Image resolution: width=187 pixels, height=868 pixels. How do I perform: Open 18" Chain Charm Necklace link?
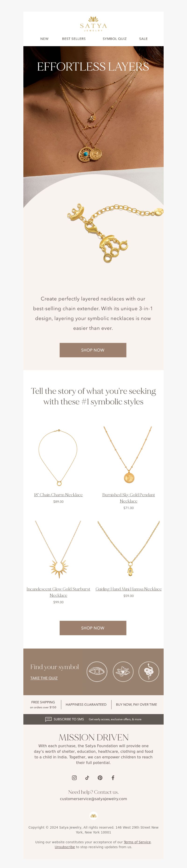58,494
